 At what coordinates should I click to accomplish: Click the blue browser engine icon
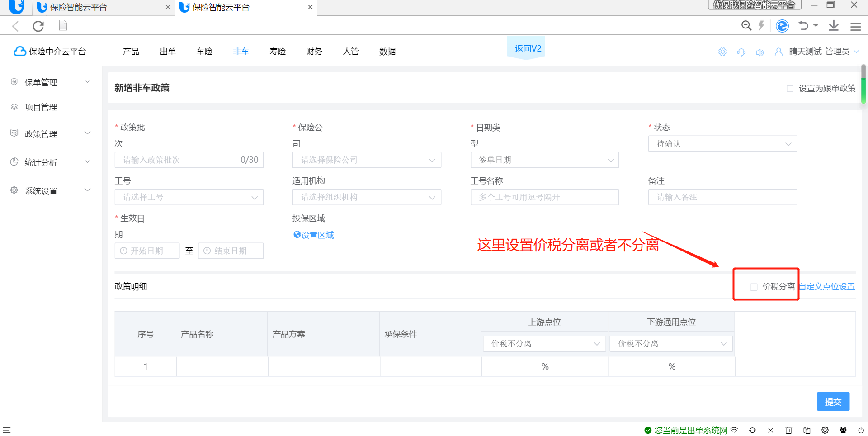[782, 26]
